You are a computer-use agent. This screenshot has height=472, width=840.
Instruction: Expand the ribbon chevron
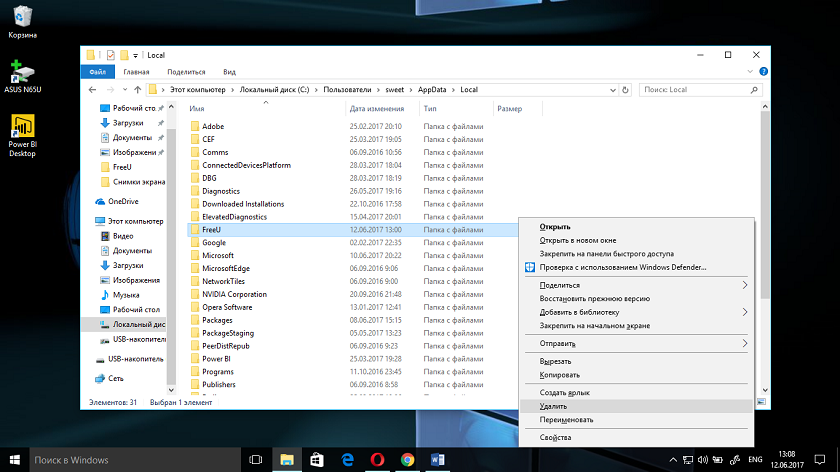click(749, 71)
